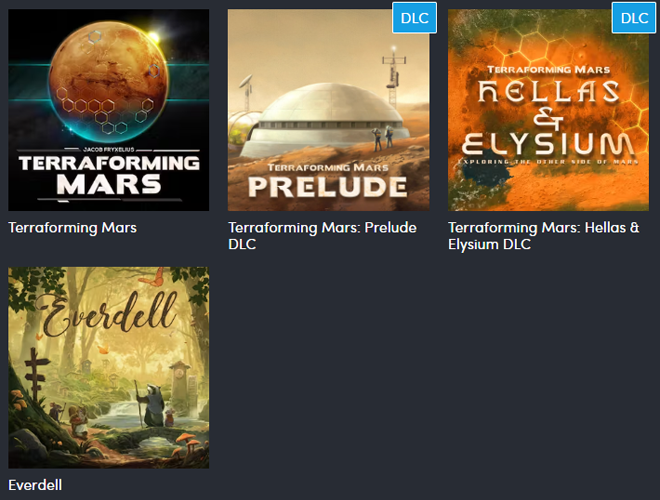Screen dimensions: 660x500
Task: Open the Everdell cover thumbnail
Action: pyautogui.click(x=109, y=367)
